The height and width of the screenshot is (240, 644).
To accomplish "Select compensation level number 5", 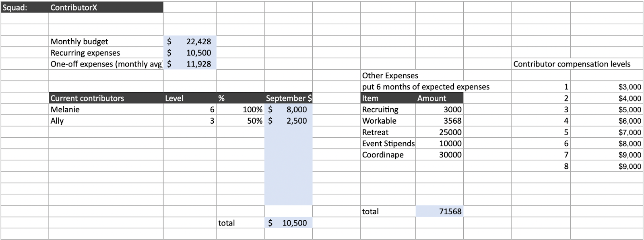I will coord(541,132).
